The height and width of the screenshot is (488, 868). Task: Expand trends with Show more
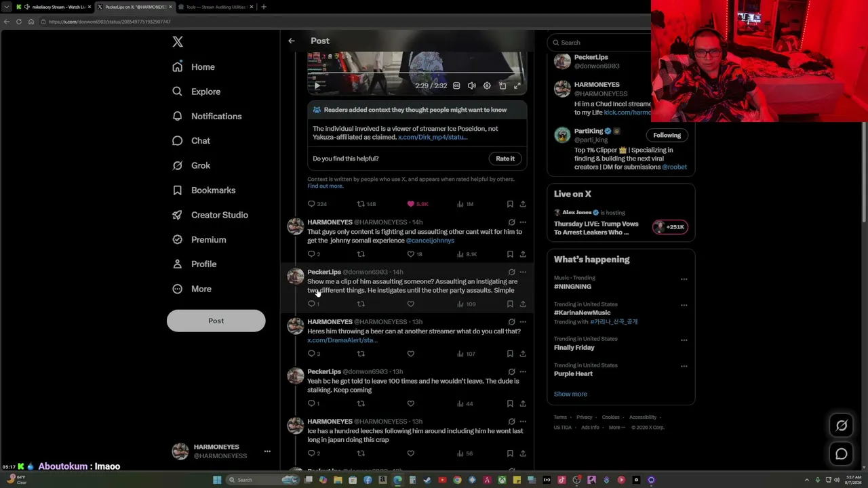[570, 394]
